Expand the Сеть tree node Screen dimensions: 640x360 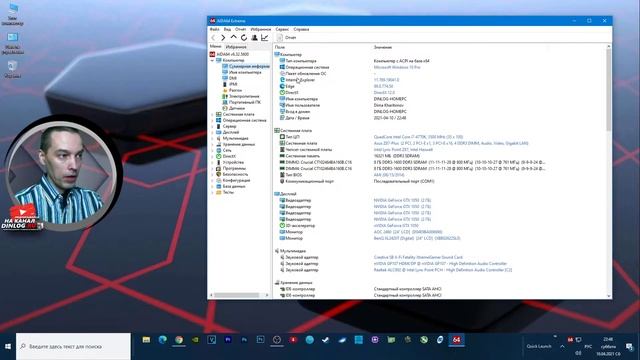click(212, 150)
